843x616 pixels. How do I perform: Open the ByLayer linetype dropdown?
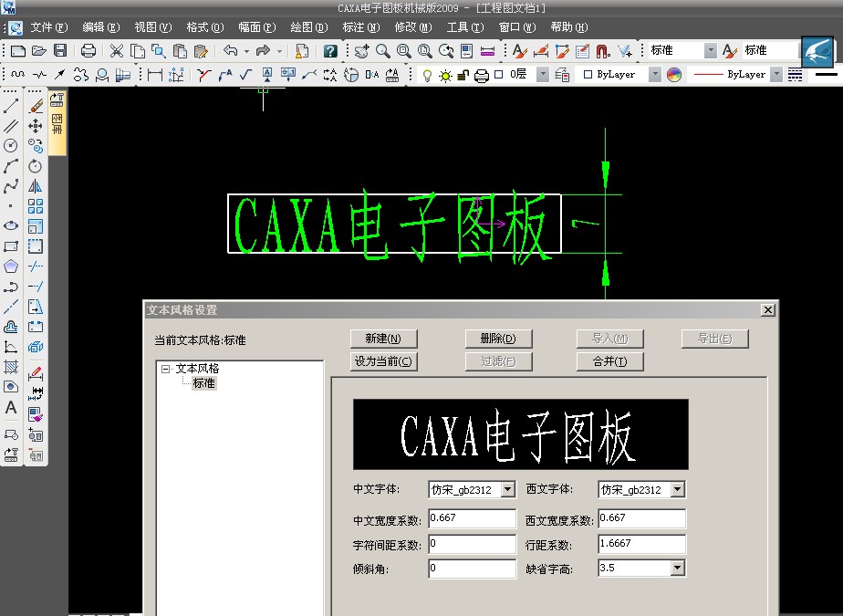[775, 75]
